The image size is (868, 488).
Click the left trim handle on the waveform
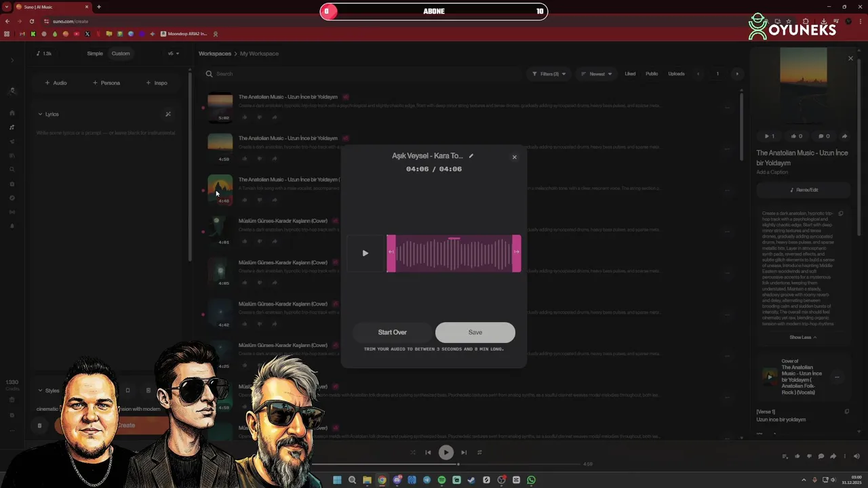click(x=391, y=253)
